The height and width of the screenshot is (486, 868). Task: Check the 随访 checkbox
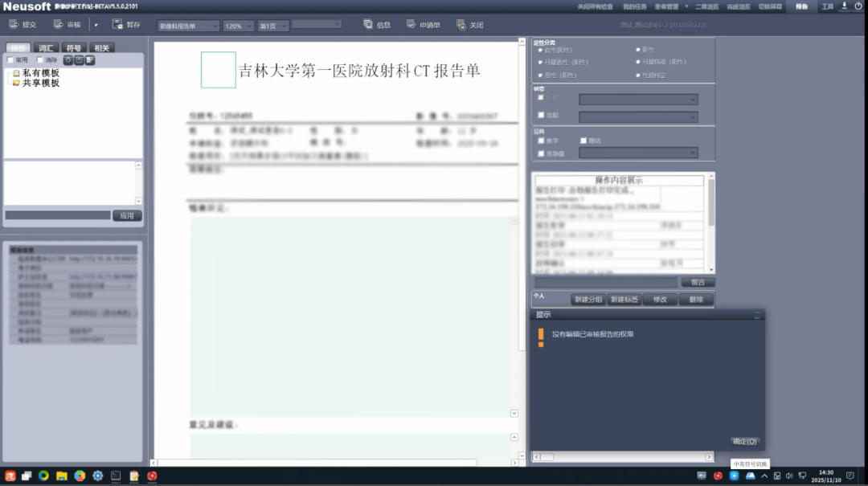pyautogui.click(x=583, y=141)
